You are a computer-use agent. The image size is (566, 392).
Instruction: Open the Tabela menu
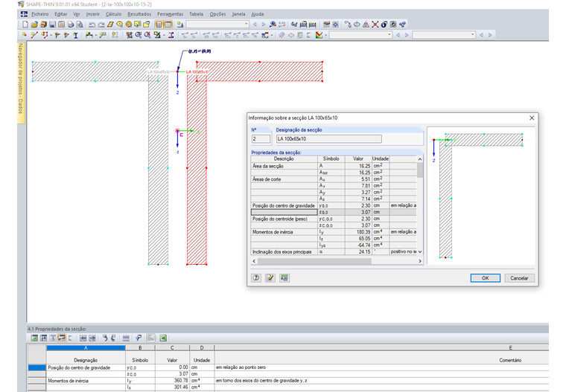tap(196, 14)
